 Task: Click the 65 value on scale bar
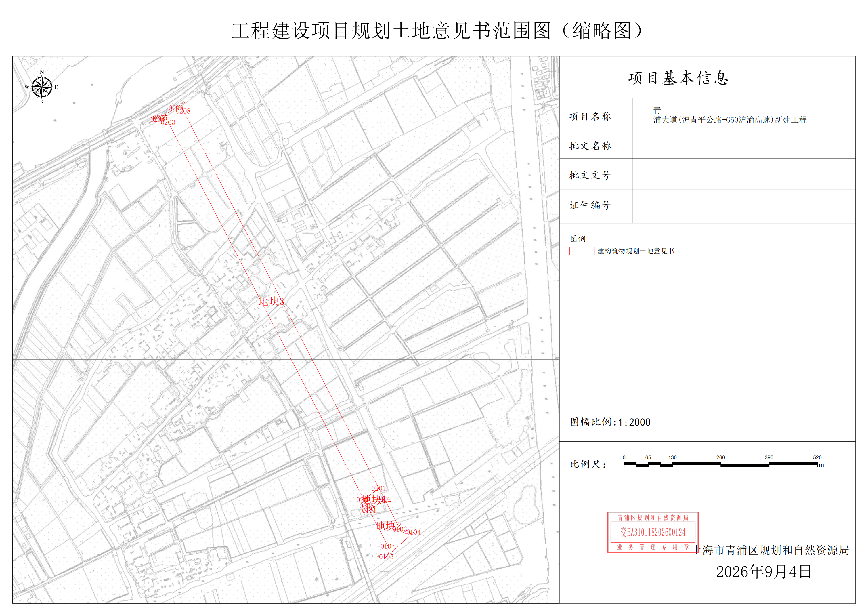648,457
